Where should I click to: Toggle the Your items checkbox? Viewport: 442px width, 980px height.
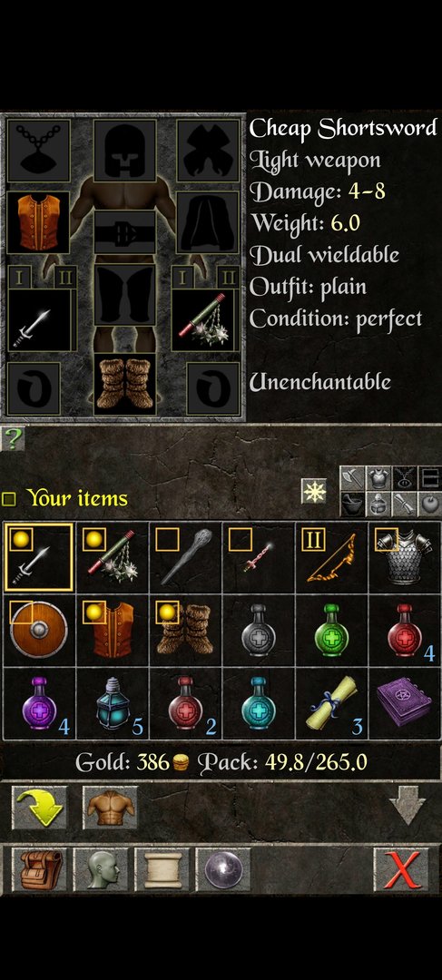click(x=9, y=499)
